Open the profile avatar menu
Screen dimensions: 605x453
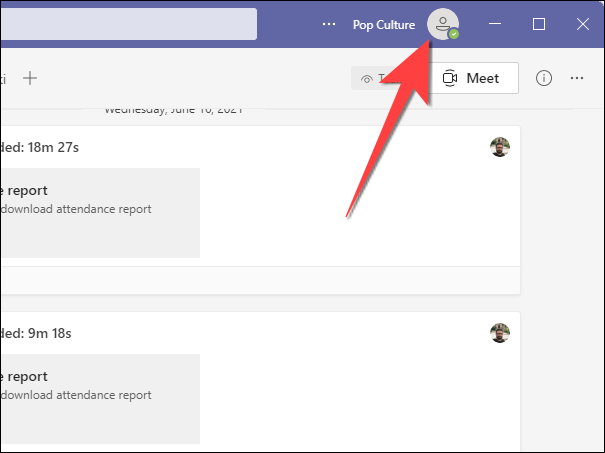click(442, 24)
